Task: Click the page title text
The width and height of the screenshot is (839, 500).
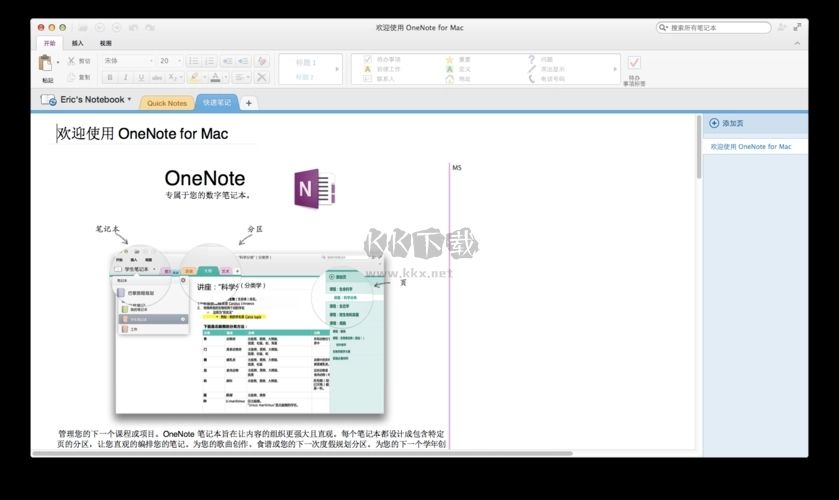Action: click(x=142, y=133)
